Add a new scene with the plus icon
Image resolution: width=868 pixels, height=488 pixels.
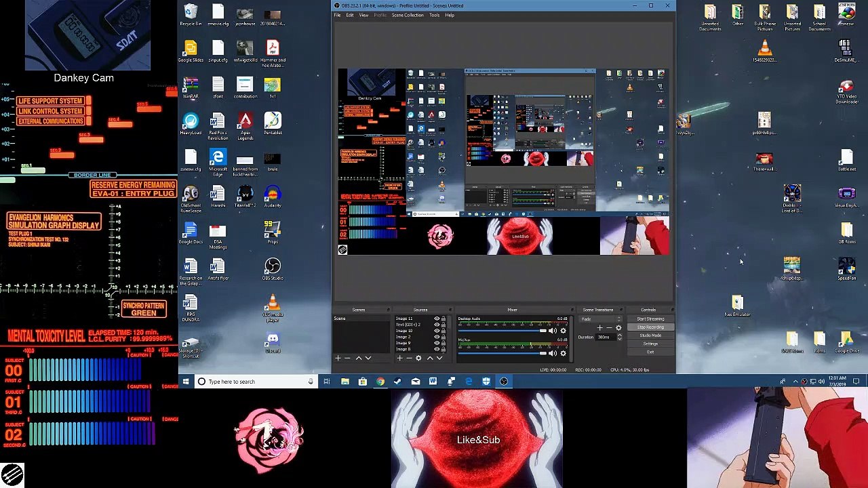click(338, 358)
